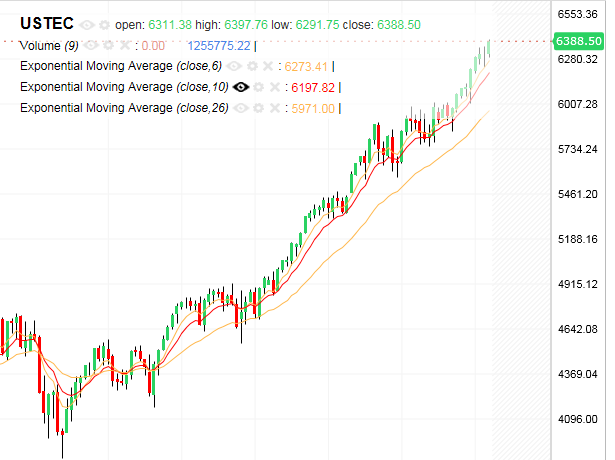Toggle the eye icon for EMA (close,10)

click(241, 87)
